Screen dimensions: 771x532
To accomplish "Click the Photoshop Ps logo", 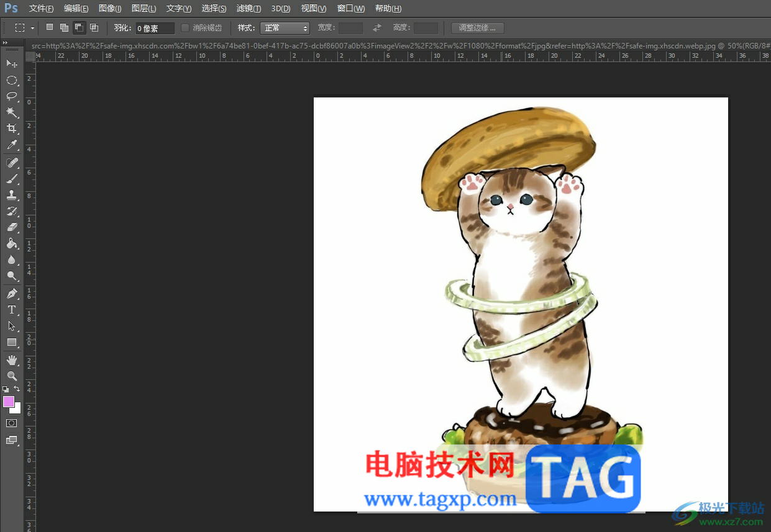I will point(11,8).
